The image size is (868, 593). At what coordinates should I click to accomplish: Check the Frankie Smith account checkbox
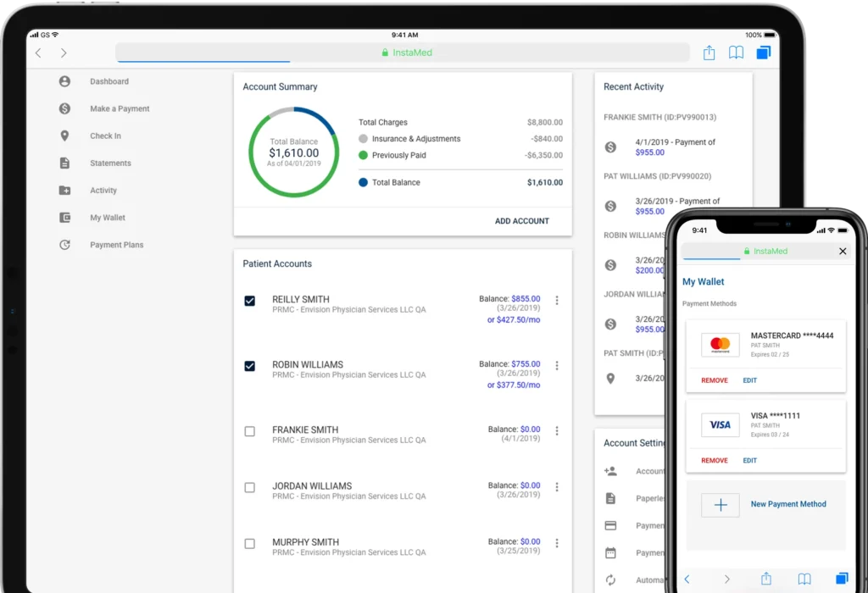pos(249,431)
